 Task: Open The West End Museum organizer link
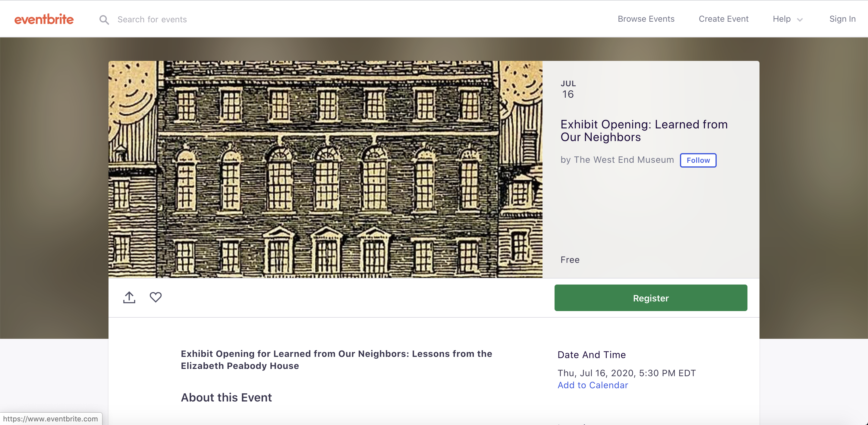(x=623, y=160)
